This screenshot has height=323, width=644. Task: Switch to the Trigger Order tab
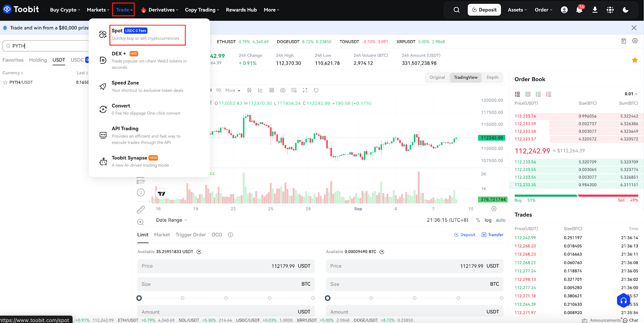[x=191, y=235]
